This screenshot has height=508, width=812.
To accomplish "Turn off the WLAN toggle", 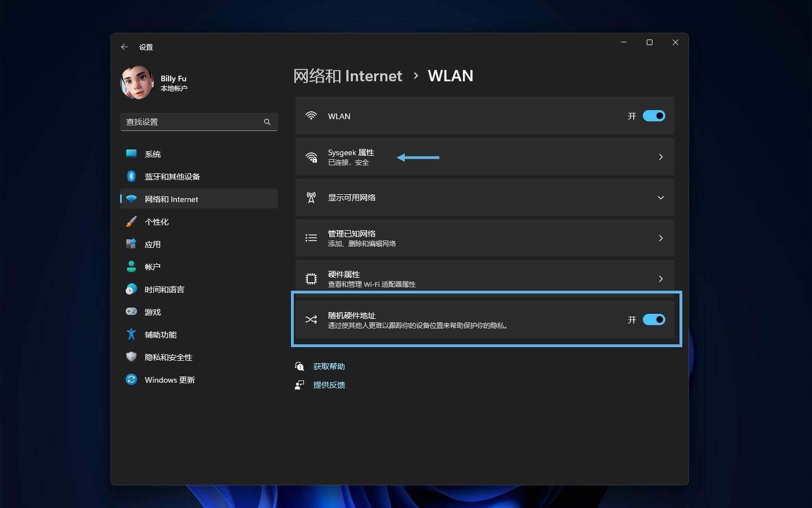I will click(654, 116).
